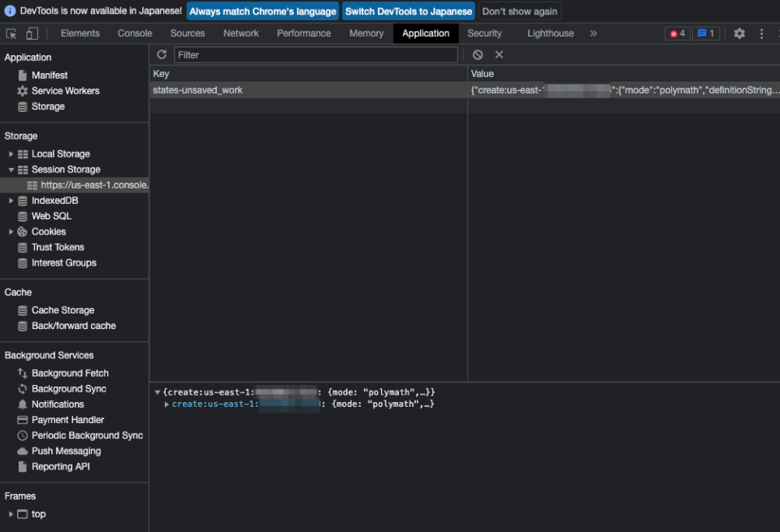Viewport: 780px width, 532px height.
Task: Expand the Local Storage tree
Action: pos(11,154)
